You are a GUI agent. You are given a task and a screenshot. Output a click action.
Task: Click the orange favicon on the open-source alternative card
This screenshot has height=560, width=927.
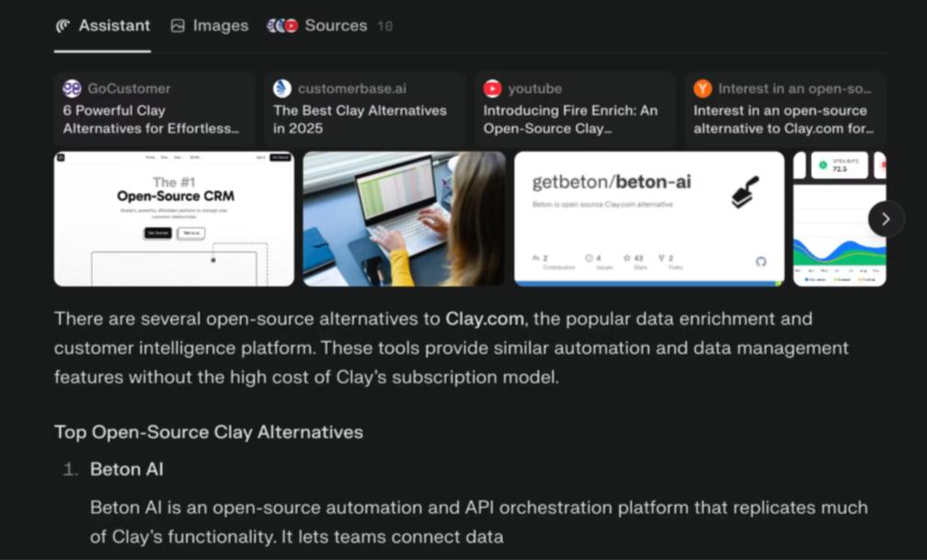pos(703,88)
